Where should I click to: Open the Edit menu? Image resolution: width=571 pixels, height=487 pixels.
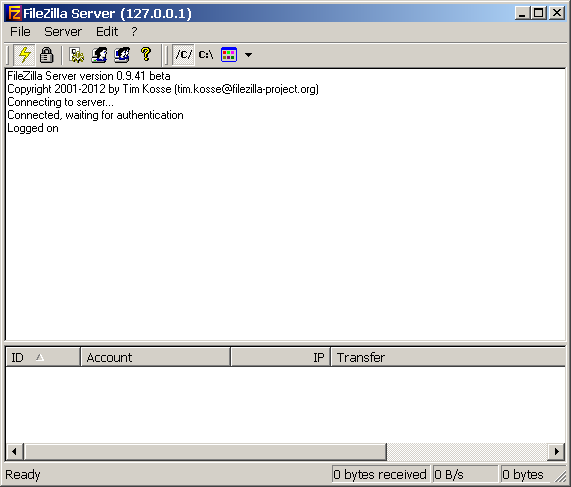click(x=107, y=32)
